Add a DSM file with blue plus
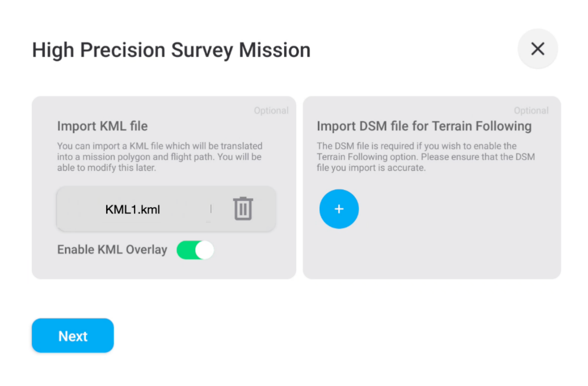The height and width of the screenshot is (386, 588). (x=339, y=209)
